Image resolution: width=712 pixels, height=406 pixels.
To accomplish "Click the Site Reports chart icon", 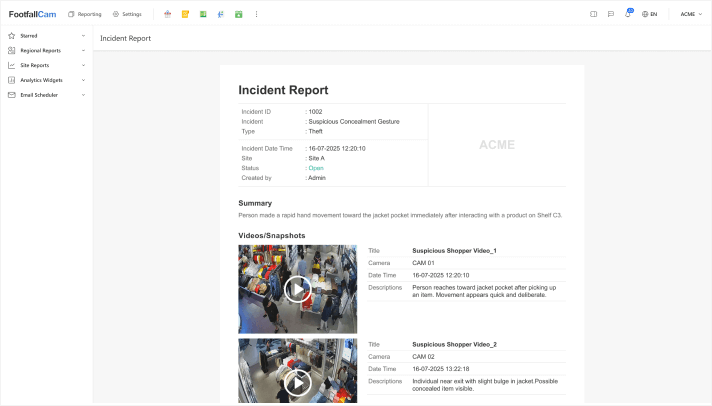I will (12, 65).
